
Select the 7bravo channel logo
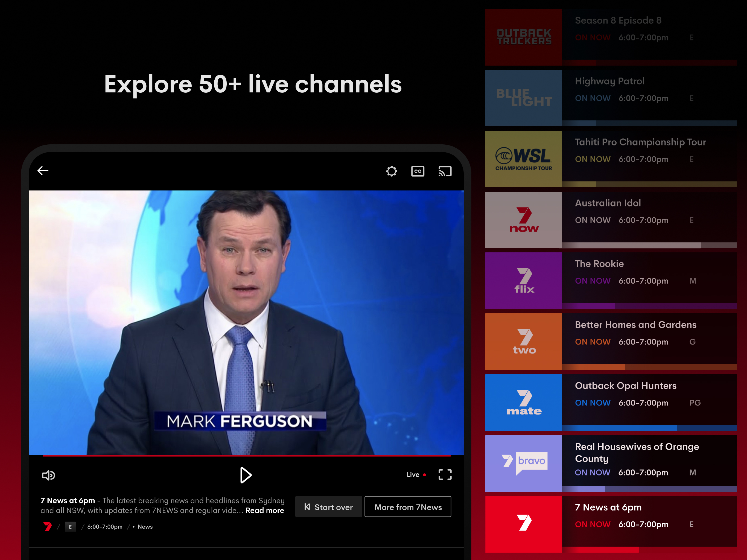[x=524, y=463]
